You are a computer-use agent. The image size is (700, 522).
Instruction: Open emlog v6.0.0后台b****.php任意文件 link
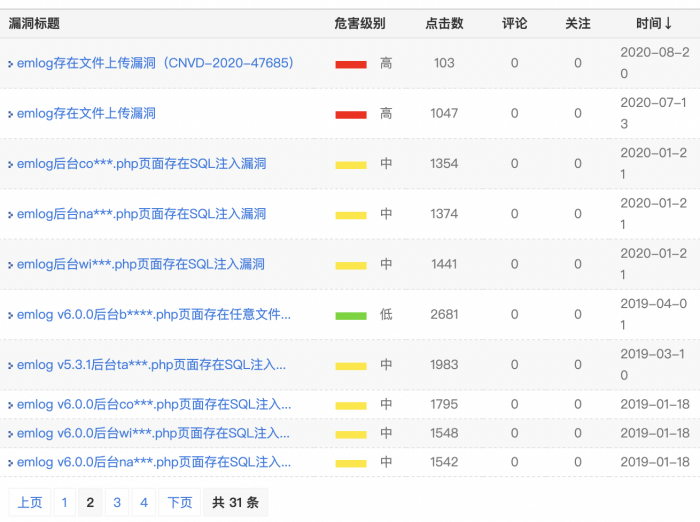click(x=154, y=314)
